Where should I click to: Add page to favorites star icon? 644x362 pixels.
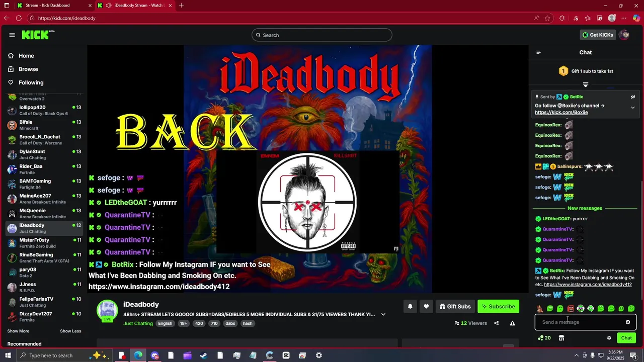(547, 18)
